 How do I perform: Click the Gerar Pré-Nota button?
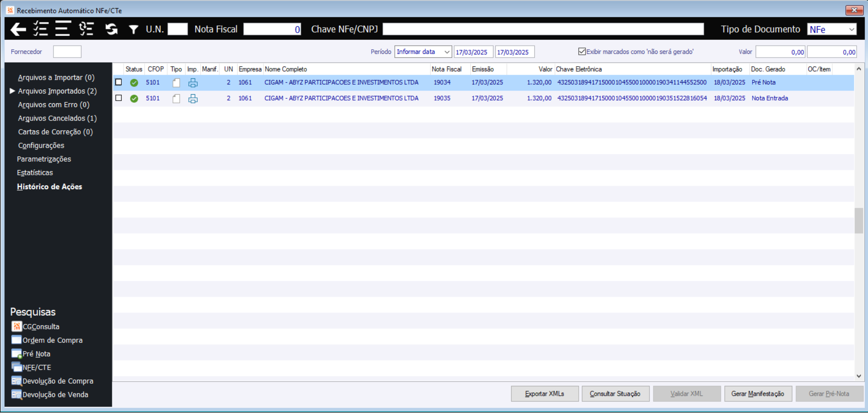tap(830, 394)
